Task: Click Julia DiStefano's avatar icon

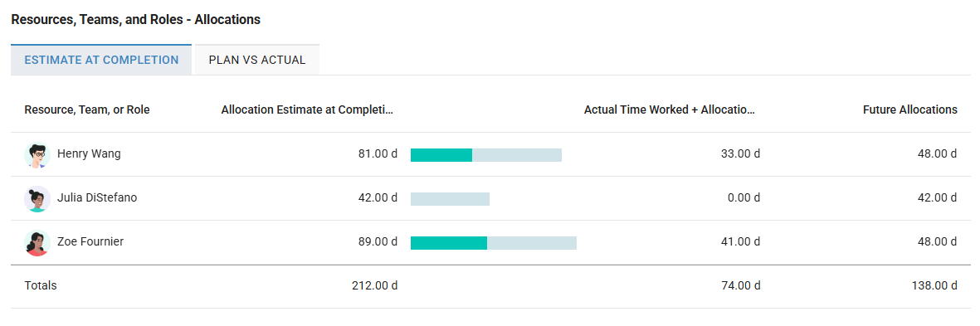Action: 37,198
